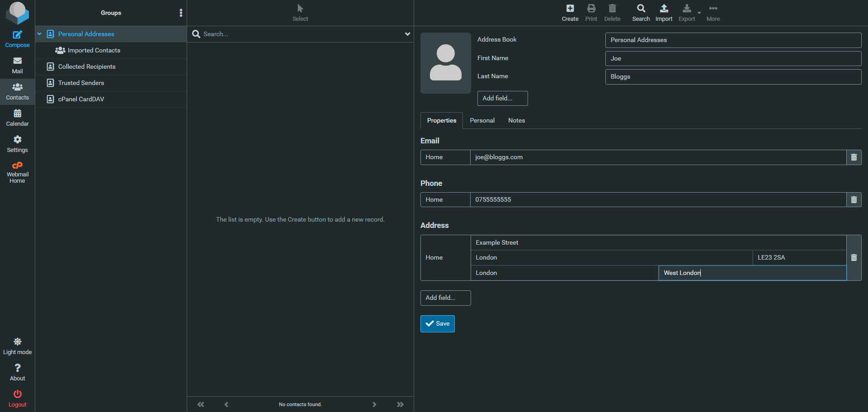Click the contact photo placeholder

[445, 63]
